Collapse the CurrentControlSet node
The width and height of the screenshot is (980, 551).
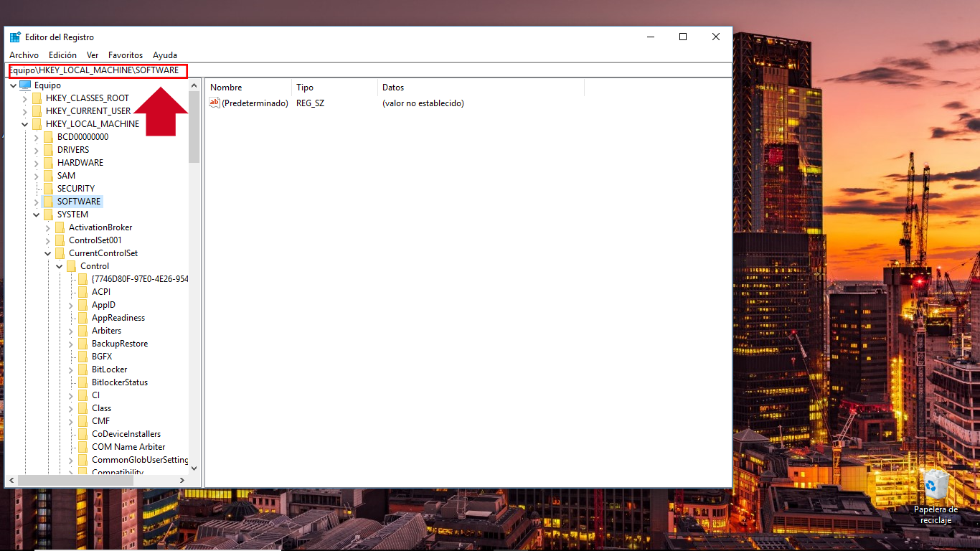(x=48, y=253)
